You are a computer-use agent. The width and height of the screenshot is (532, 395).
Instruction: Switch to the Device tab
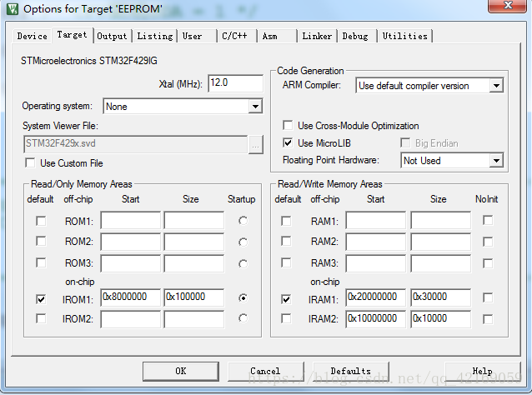(33, 37)
